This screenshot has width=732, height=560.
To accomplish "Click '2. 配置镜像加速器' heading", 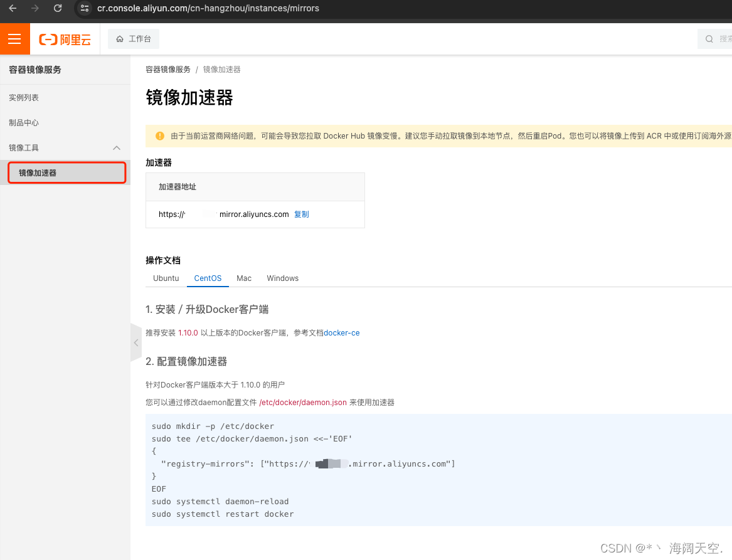I will [x=186, y=362].
